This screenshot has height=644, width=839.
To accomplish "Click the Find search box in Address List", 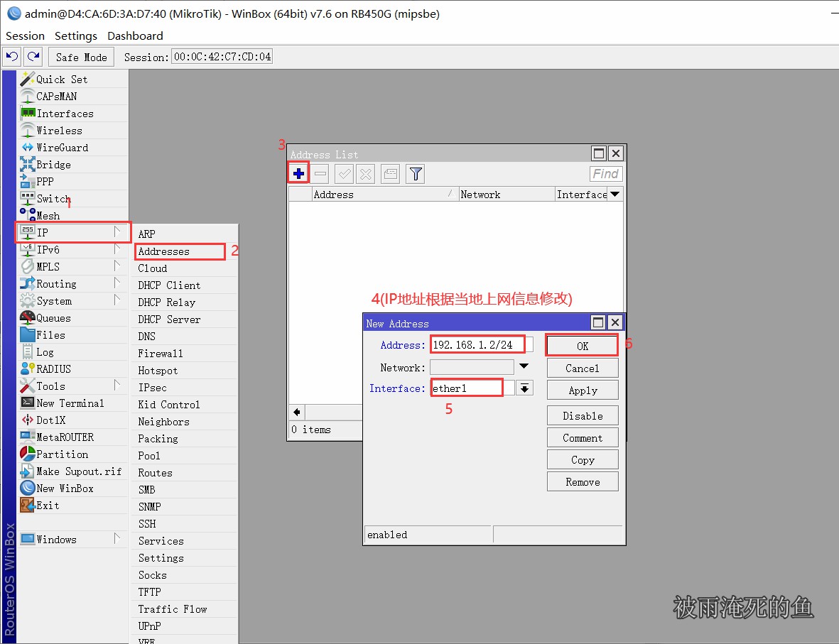I will click(605, 174).
